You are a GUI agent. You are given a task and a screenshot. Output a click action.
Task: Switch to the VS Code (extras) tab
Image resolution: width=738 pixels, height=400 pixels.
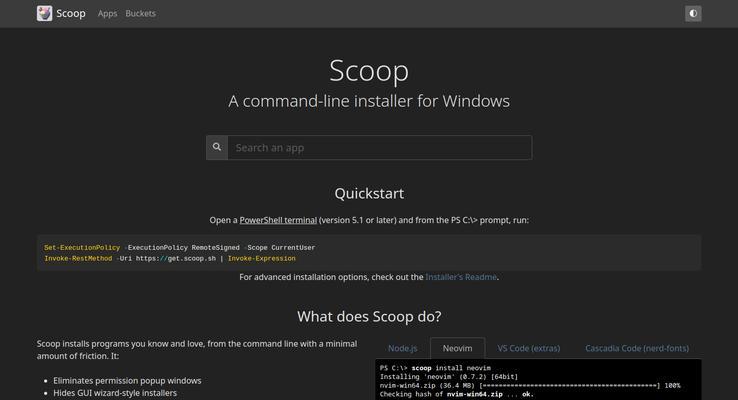529,348
